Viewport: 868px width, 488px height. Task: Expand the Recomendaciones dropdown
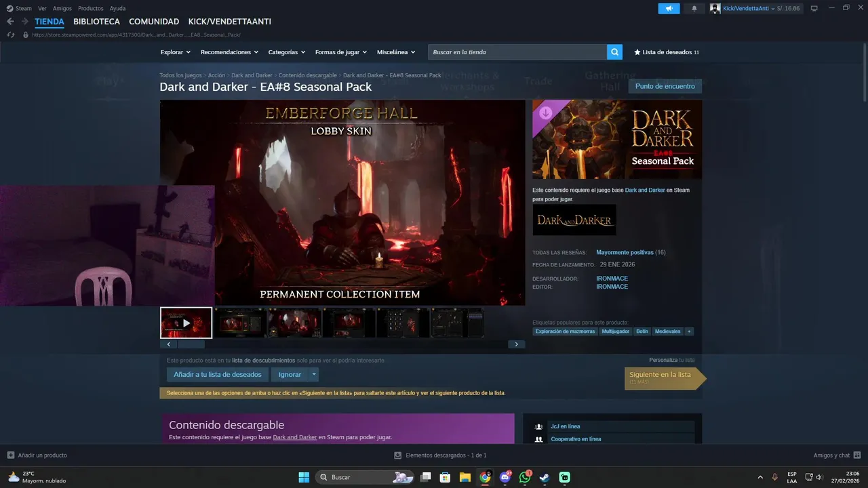pos(230,52)
